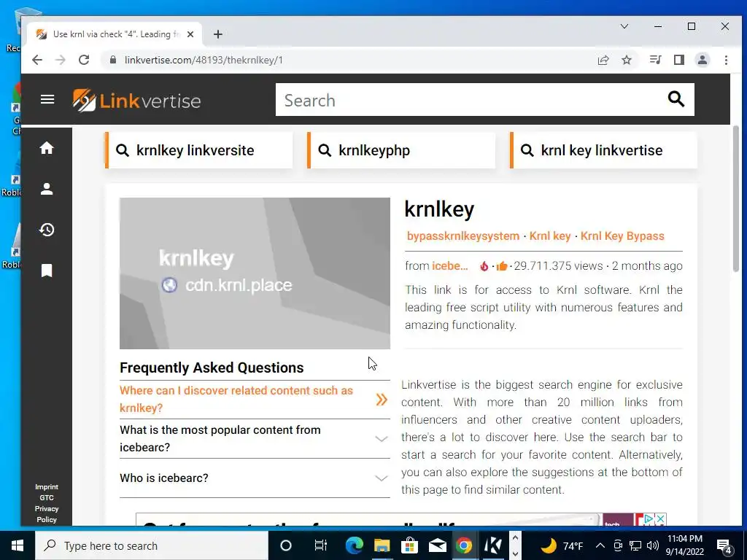Image resolution: width=747 pixels, height=560 pixels.
Task: Launch Microsoft Edge from taskbar
Action: tap(354, 545)
